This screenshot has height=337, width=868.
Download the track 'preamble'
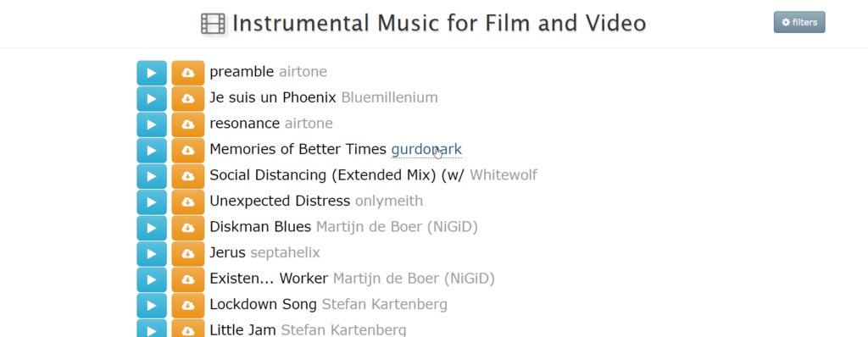(187, 73)
